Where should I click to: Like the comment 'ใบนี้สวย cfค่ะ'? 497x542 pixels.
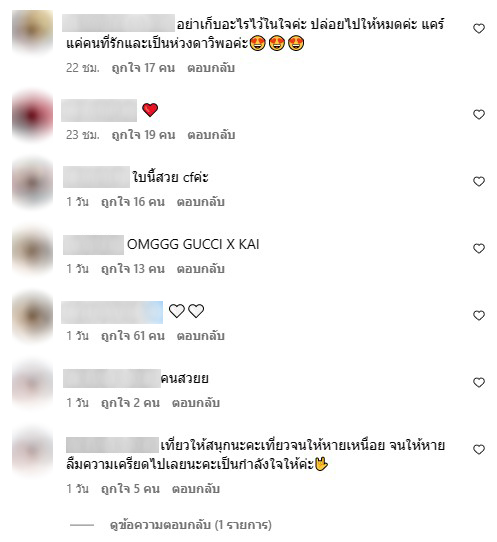point(479,181)
